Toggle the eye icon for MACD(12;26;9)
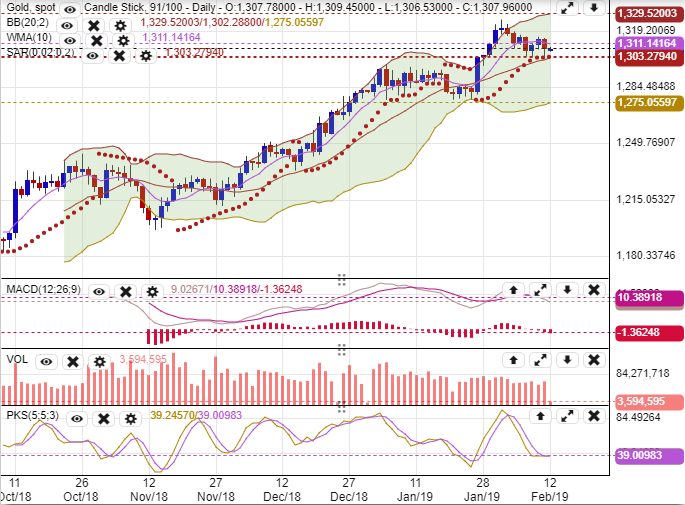 pyautogui.click(x=99, y=291)
